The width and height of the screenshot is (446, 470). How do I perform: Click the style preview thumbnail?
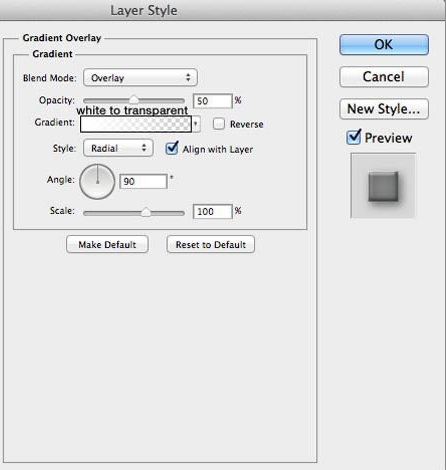(x=383, y=186)
